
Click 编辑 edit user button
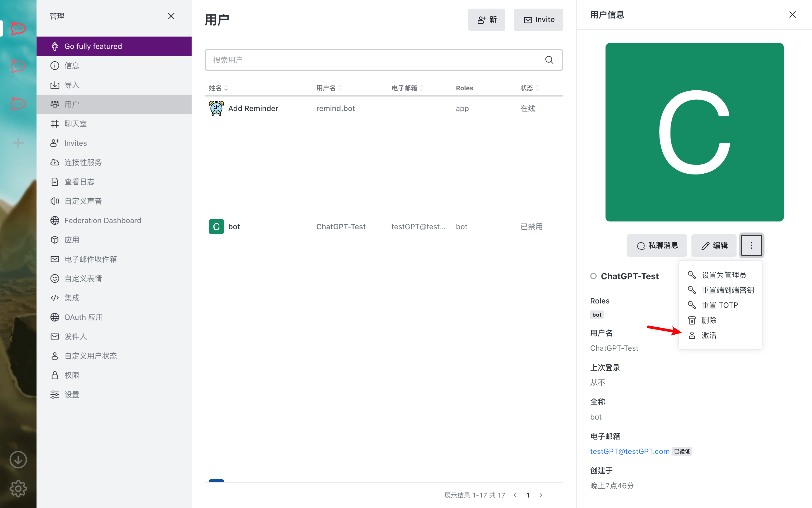tap(714, 246)
